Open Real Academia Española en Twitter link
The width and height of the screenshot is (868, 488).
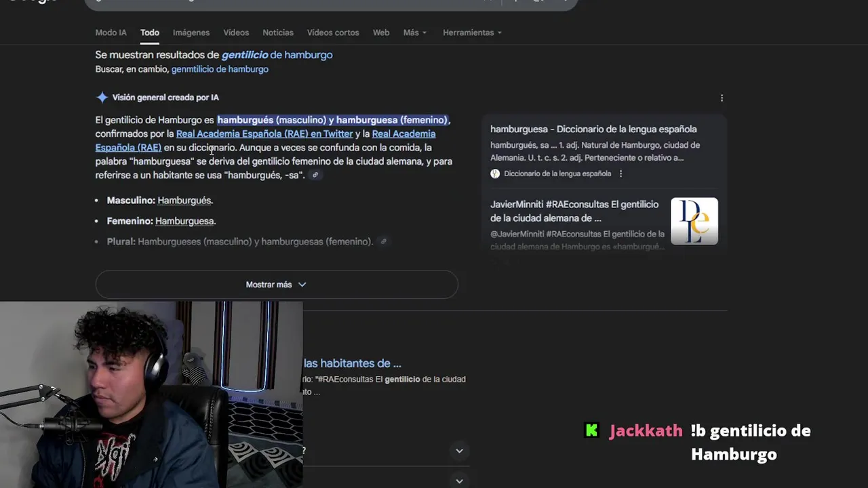264,134
